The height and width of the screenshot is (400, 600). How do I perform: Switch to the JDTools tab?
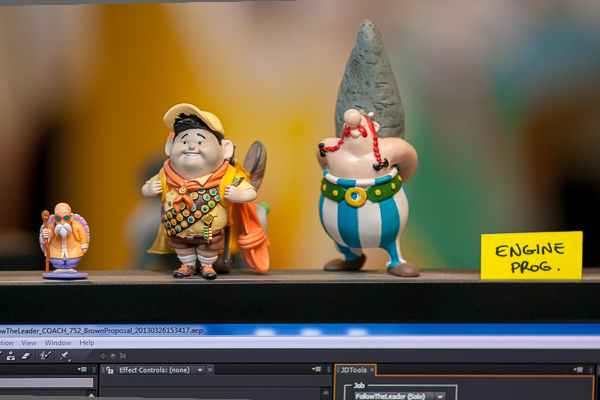click(353, 370)
